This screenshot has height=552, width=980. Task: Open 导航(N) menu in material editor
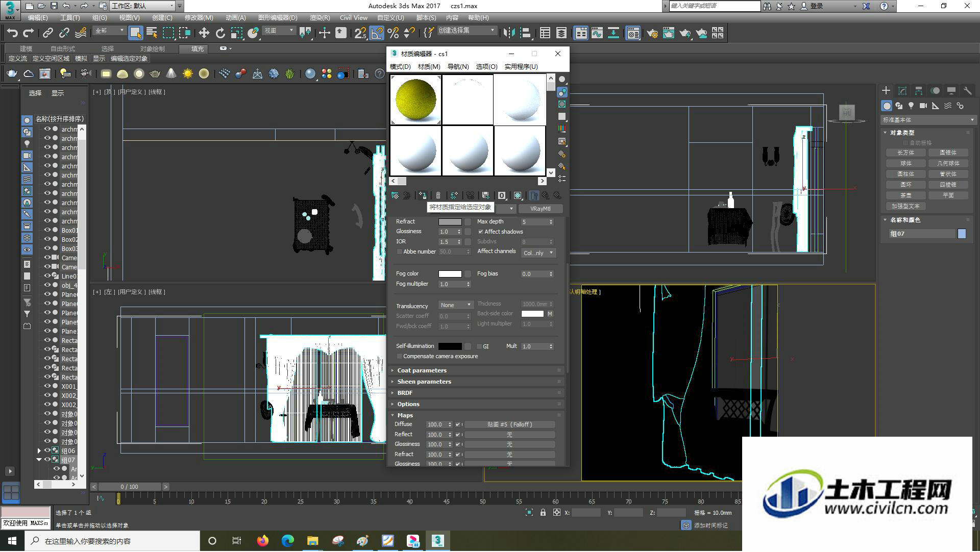pyautogui.click(x=458, y=67)
